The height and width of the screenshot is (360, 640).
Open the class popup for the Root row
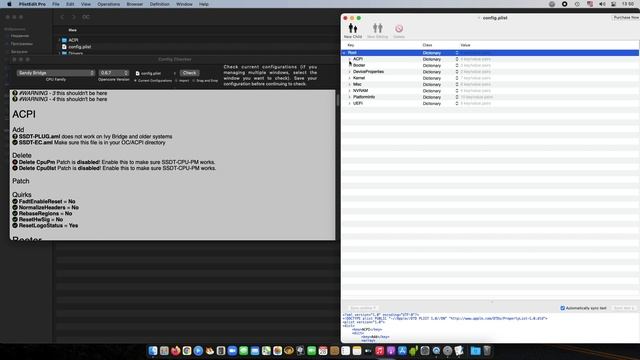point(457,53)
